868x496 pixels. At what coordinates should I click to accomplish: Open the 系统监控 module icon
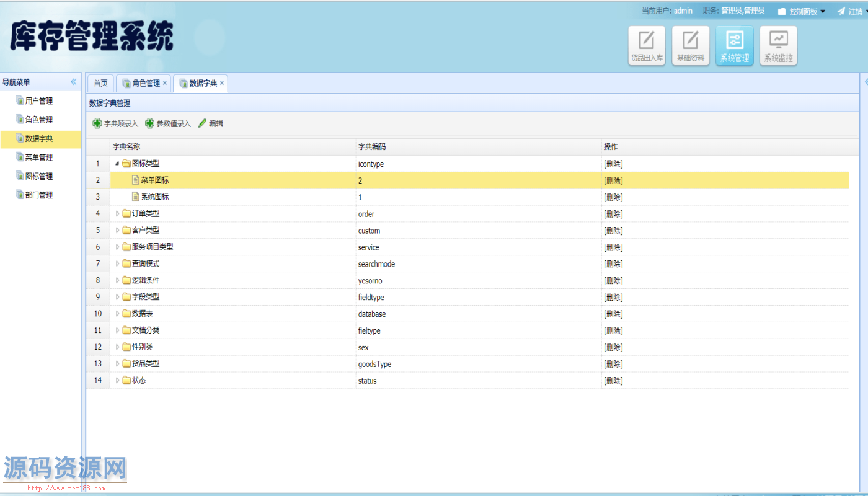click(779, 45)
